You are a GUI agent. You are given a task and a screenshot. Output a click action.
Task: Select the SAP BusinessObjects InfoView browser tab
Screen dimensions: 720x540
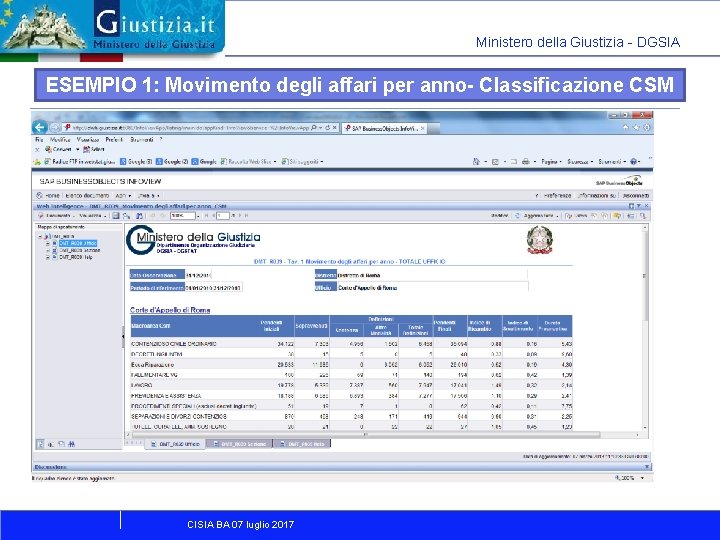(385, 128)
